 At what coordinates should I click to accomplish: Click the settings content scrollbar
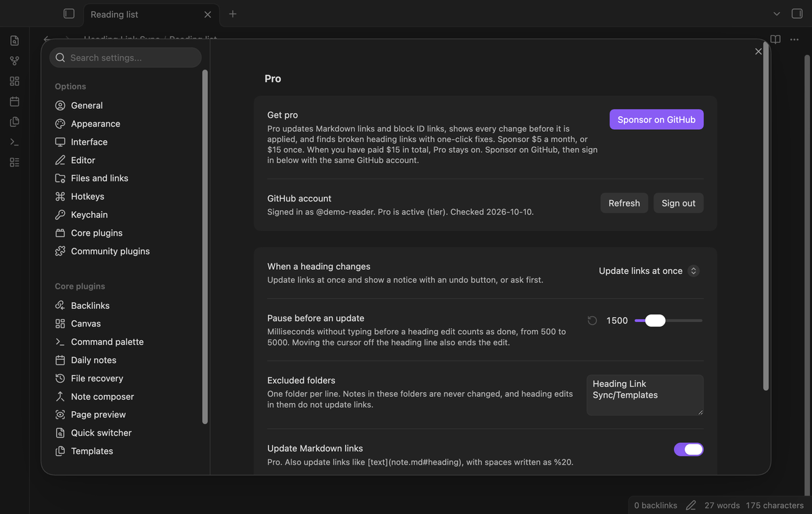[x=766, y=216]
